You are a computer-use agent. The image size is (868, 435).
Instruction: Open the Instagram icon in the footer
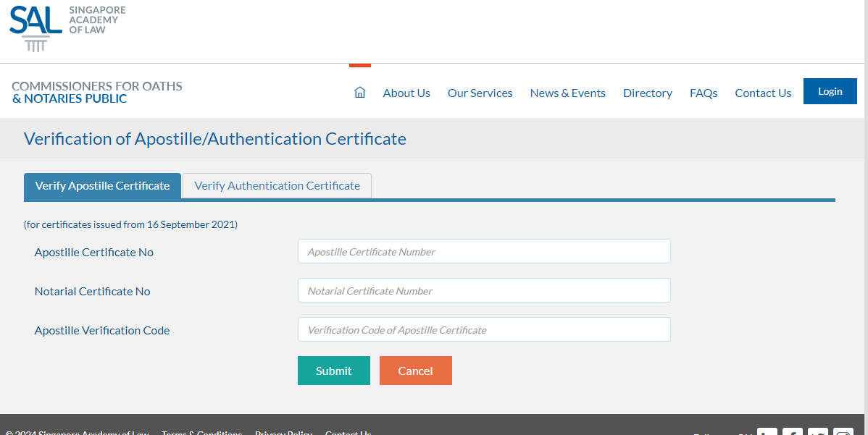point(843,431)
